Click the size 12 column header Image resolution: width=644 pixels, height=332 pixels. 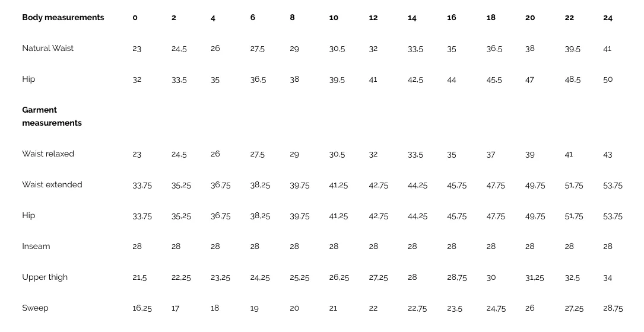(x=373, y=18)
